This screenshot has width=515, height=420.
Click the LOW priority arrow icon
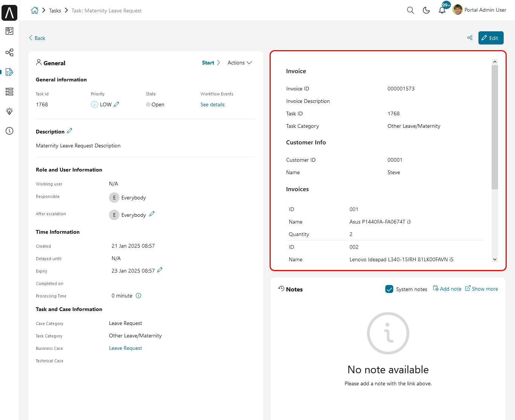(94, 104)
